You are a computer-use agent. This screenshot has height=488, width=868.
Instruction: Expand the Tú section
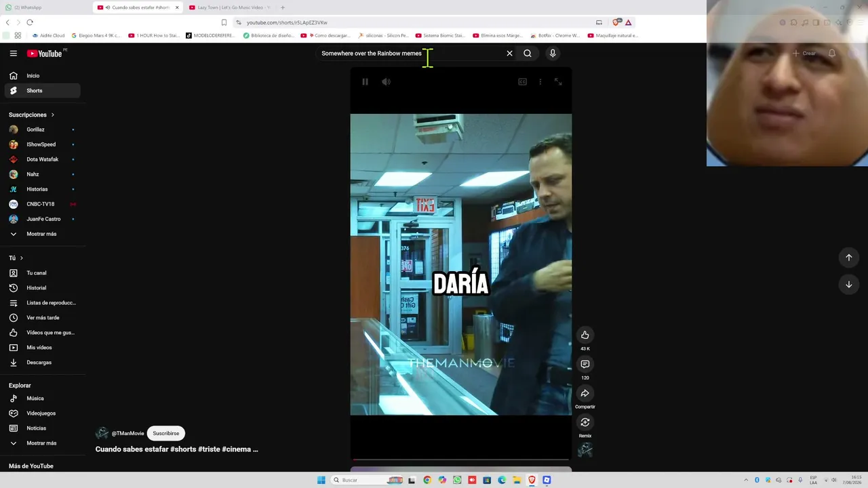pos(16,258)
